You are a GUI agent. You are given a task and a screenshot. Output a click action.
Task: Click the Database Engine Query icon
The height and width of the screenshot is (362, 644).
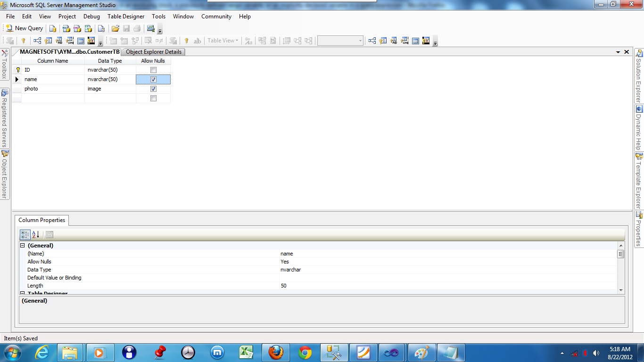[53, 28]
